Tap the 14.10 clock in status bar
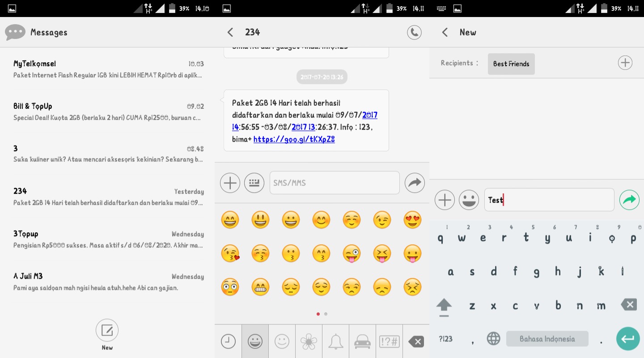Viewport: 644px width, 358px height. 203,8
